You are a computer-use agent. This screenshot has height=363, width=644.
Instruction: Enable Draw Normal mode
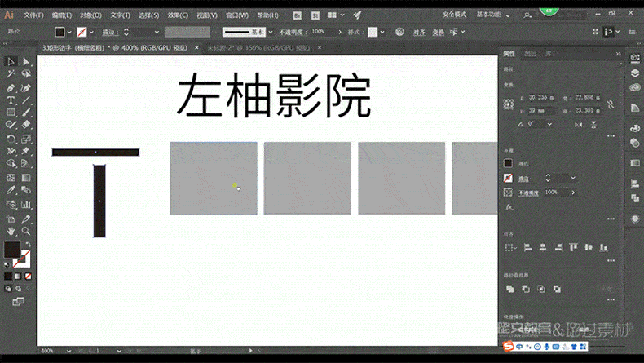tap(8, 289)
